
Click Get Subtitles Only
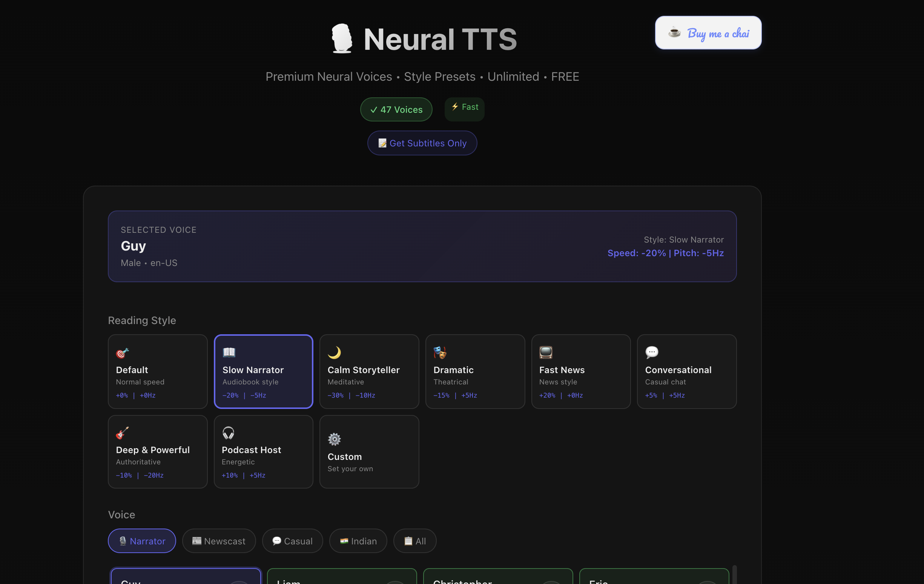click(x=422, y=143)
